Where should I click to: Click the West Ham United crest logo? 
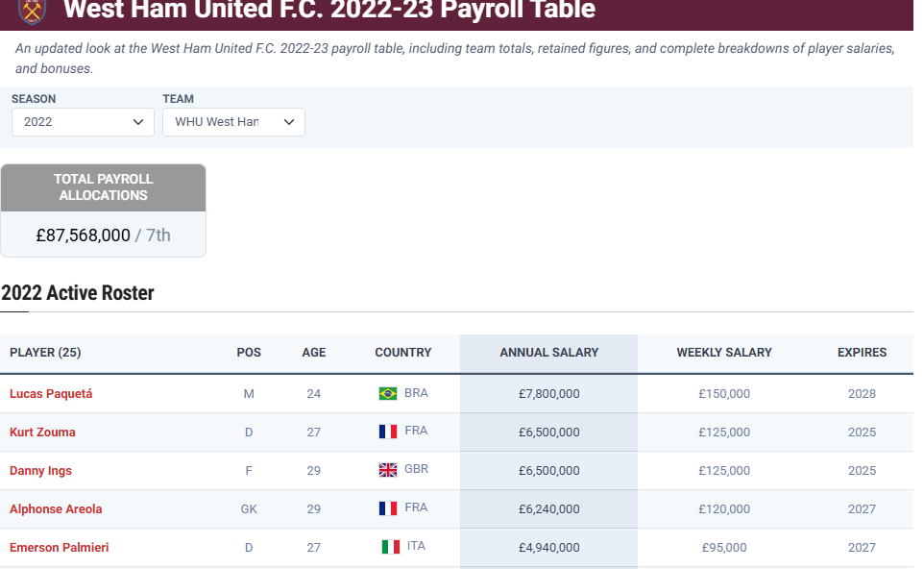click(32, 12)
